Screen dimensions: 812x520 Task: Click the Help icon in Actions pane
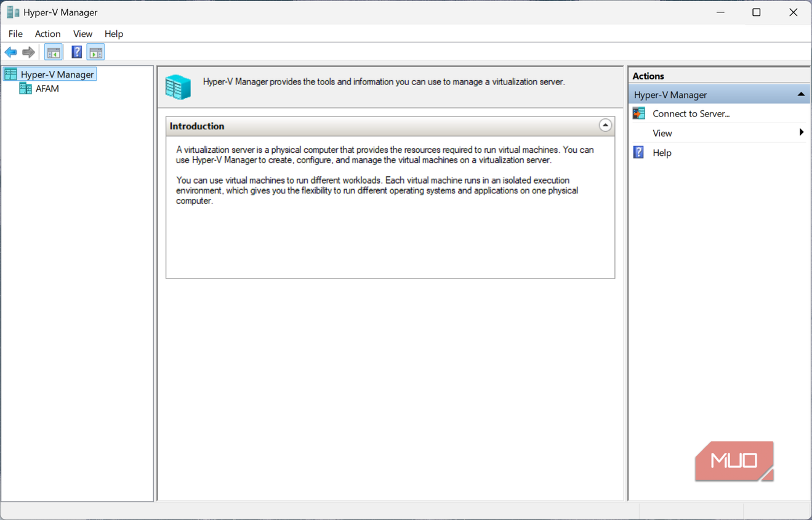[639, 153]
